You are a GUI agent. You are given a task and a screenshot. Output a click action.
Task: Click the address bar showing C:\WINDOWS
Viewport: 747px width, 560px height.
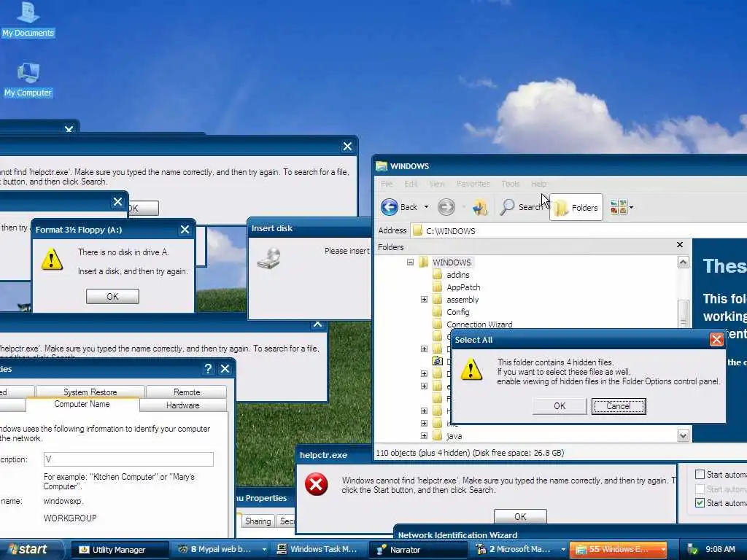[578, 231]
